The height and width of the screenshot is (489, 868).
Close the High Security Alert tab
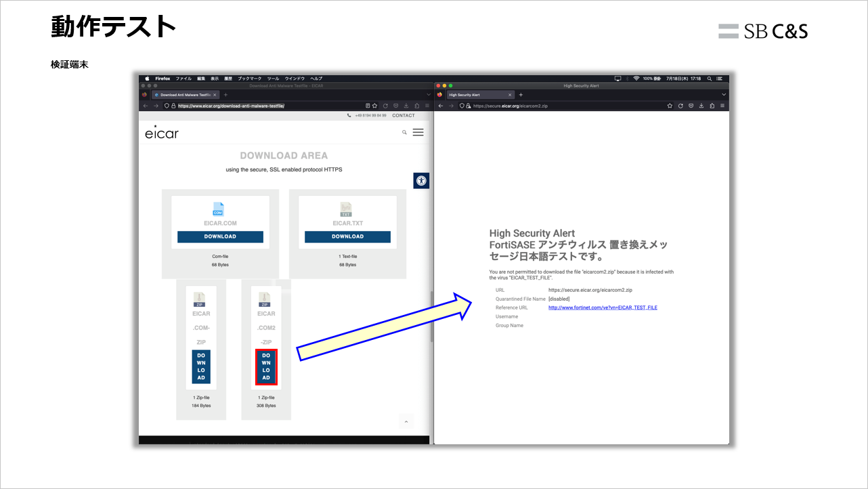[x=510, y=95]
